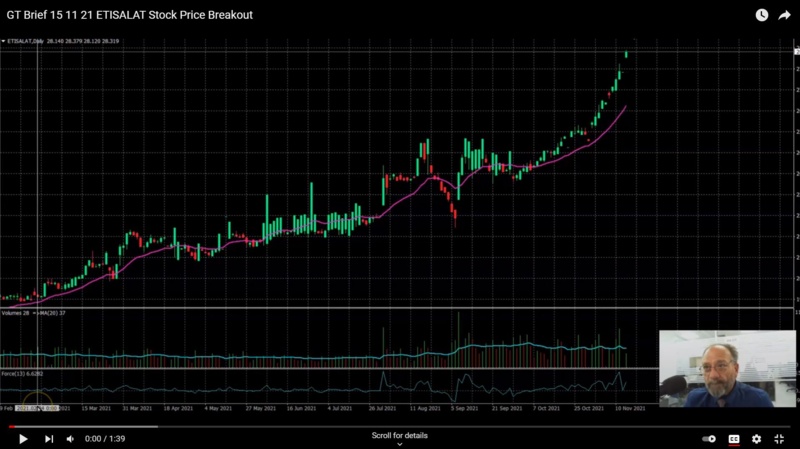Click the 26 Jul 2021 date label

(x=382, y=408)
